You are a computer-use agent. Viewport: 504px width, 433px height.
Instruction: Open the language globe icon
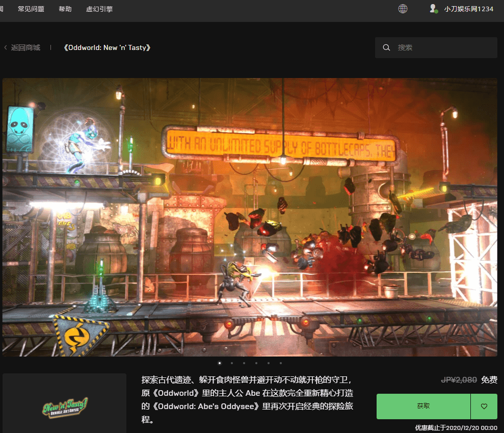click(x=403, y=9)
